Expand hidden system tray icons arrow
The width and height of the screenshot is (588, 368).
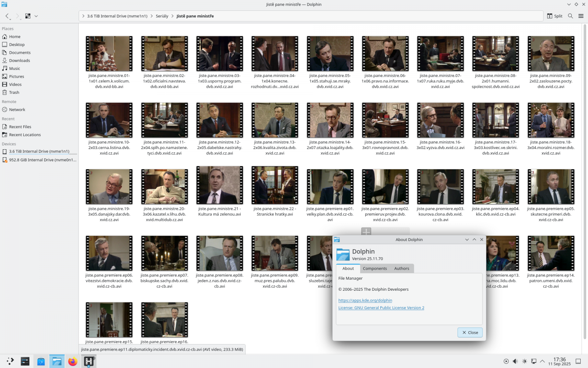542,361
